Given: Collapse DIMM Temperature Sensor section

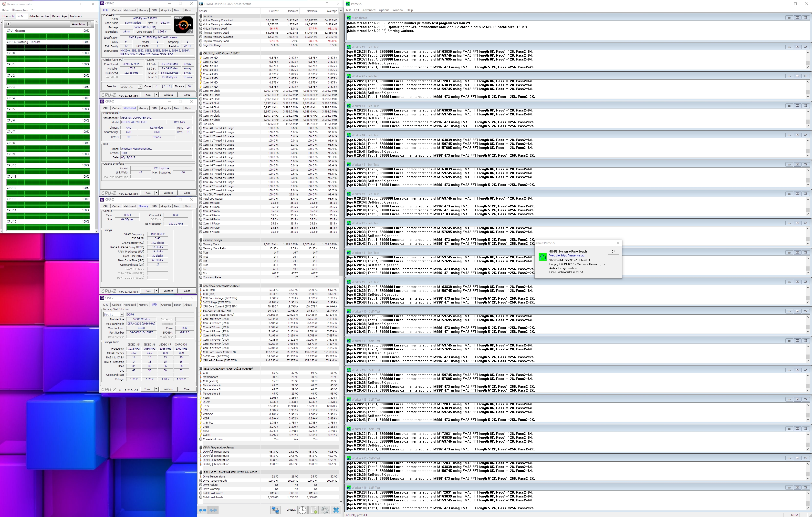Looking at the screenshot, I should click(201, 447).
